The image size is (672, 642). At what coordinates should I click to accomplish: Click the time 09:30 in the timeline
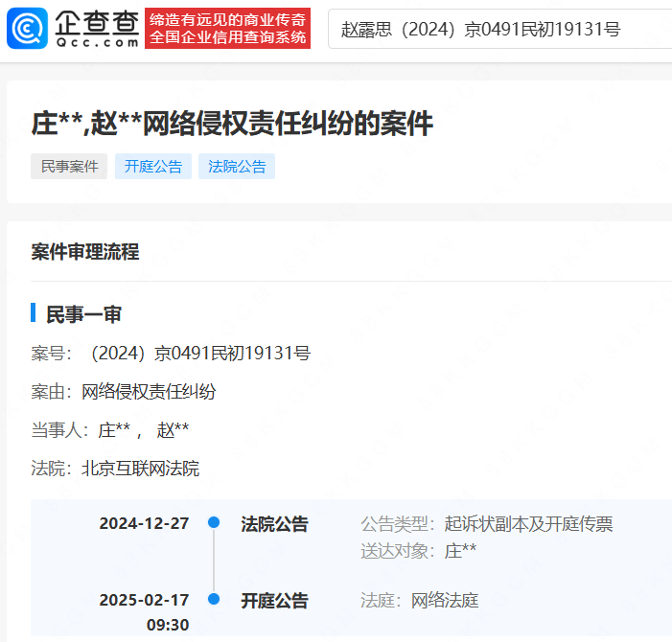[x=168, y=625]
